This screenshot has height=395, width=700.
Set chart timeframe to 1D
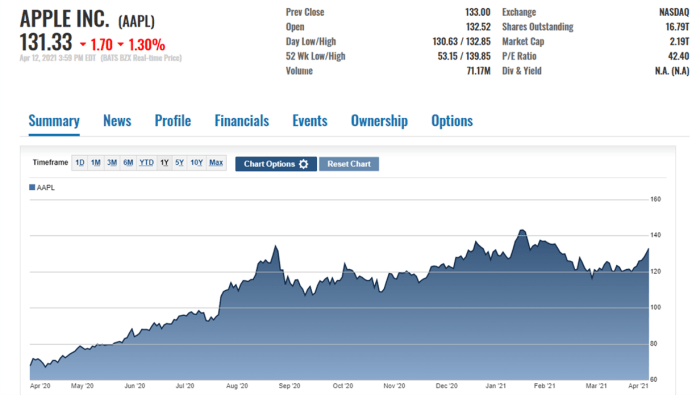[80, 163]
